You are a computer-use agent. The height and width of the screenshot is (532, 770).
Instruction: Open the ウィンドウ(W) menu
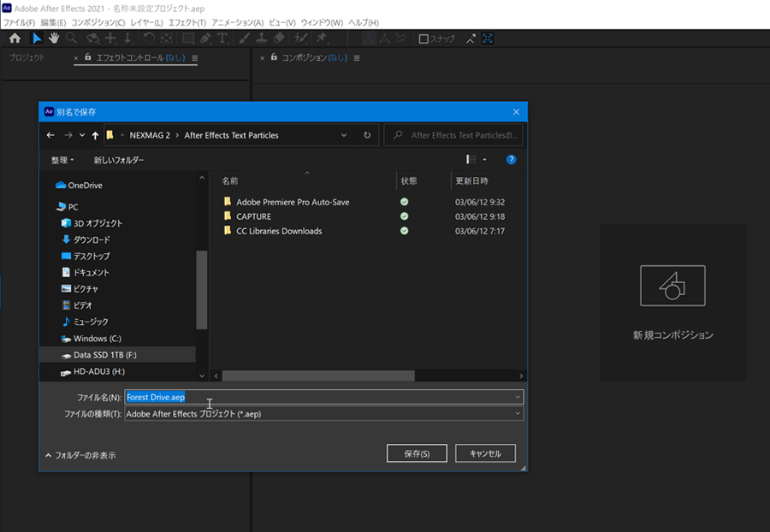click(322, 22)
